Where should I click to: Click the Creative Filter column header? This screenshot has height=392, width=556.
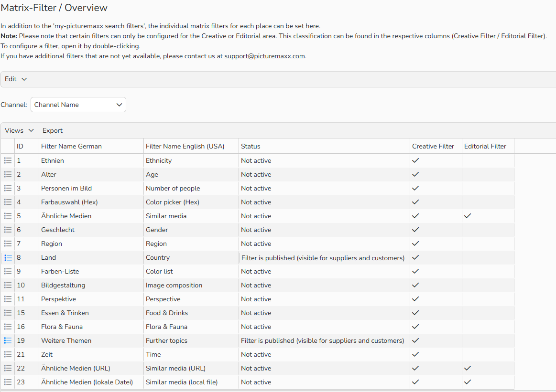click(x=436, y=146)
